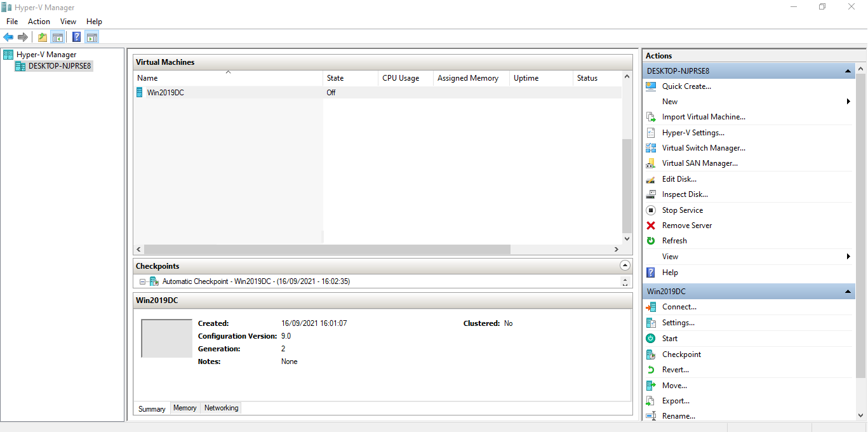This screenshot has width=868, height=432.
Task: Switch to the Summary tab
Action: [152, 409]
